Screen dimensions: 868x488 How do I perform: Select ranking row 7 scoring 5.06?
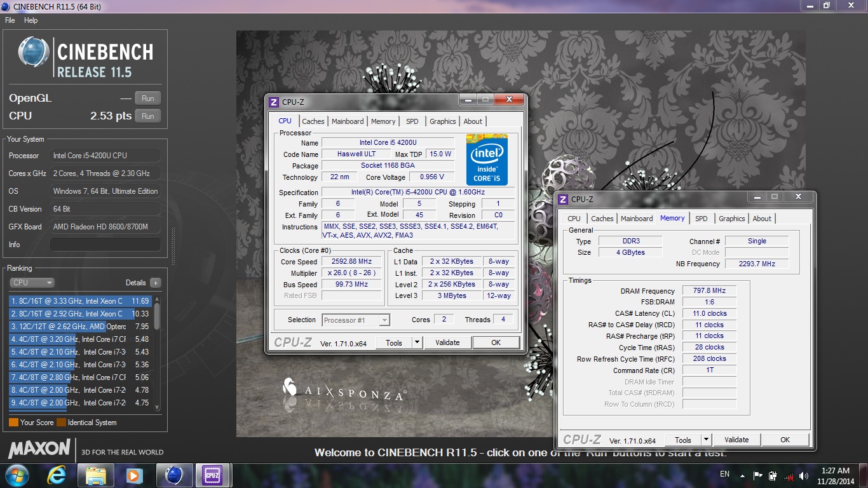[x=80, y=377]
